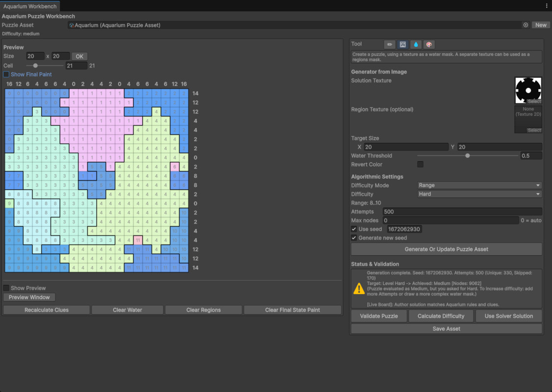Click the Cell value input field

[76, 66]
